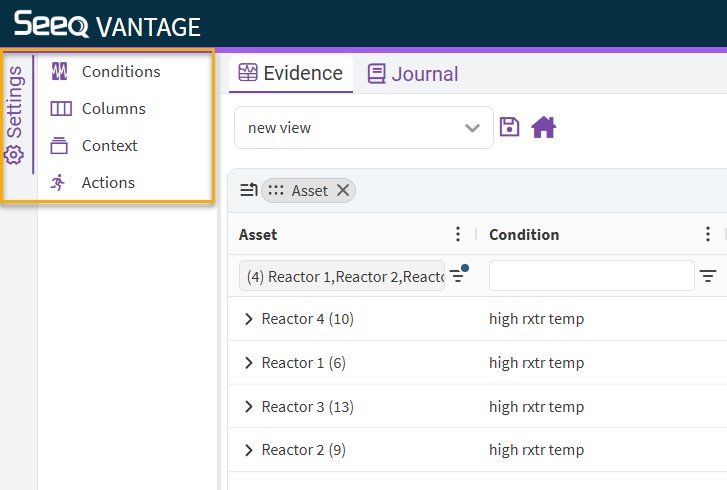Click the Asset column filter icon
The height and width of the screenshot is (490, 727).
pyautogui.click(x=458, y=275)
